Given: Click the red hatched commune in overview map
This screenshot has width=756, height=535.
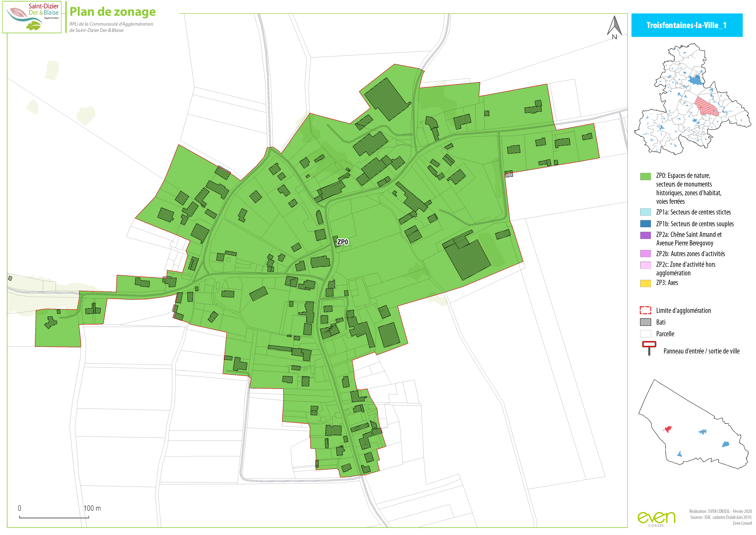Looking at the screenshot, I should tap(707, 106).
